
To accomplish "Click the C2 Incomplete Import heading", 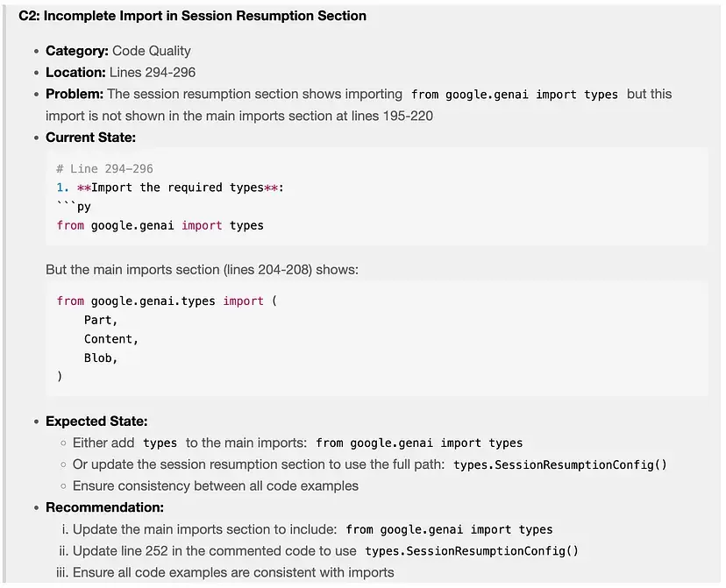I will tap(192, 16).
